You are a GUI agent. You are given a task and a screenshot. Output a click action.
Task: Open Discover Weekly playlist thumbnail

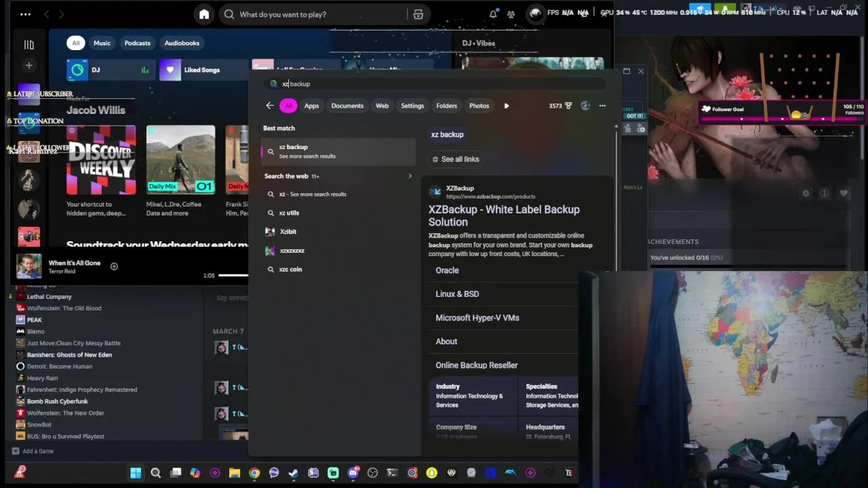click(x=101, y=160)
